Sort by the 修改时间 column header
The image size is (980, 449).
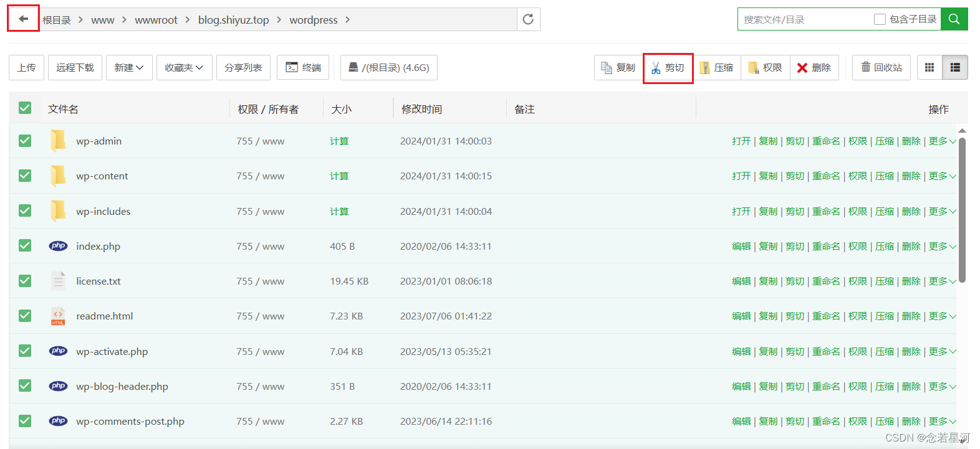(x=421, y=109)
